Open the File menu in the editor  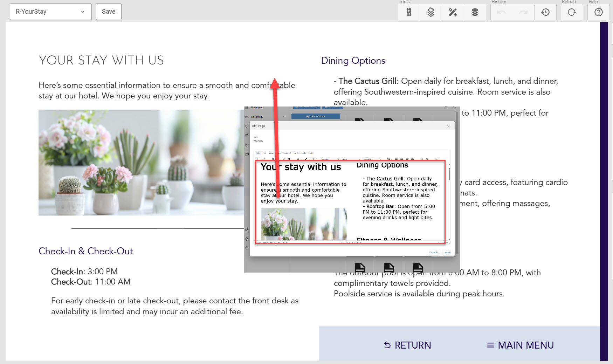[x=259, y=153]
